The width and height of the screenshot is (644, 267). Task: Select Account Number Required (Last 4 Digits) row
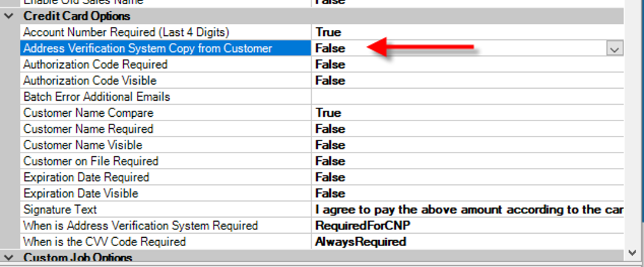pyautogui.click(x=126, y=32)
